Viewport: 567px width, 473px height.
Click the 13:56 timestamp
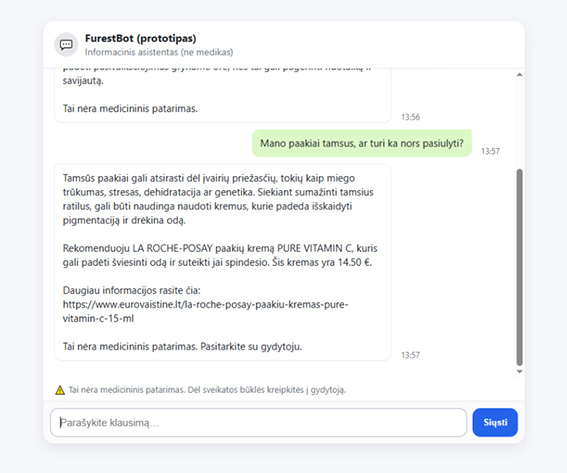pos(410,117)
